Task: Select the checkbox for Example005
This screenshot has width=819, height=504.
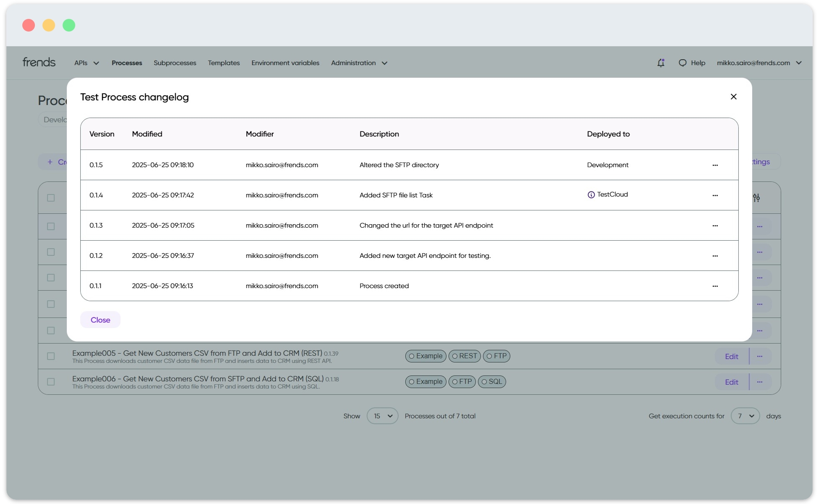Action: 51,356
